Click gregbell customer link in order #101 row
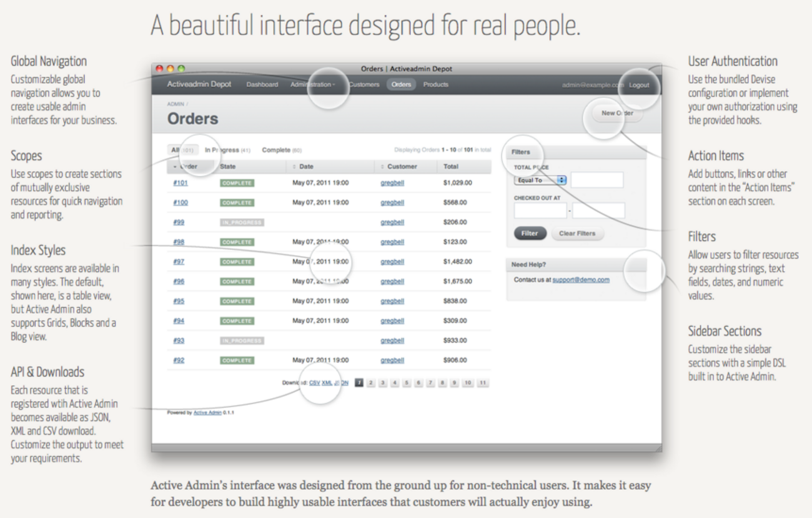The image size is (812, 518). 392,183
